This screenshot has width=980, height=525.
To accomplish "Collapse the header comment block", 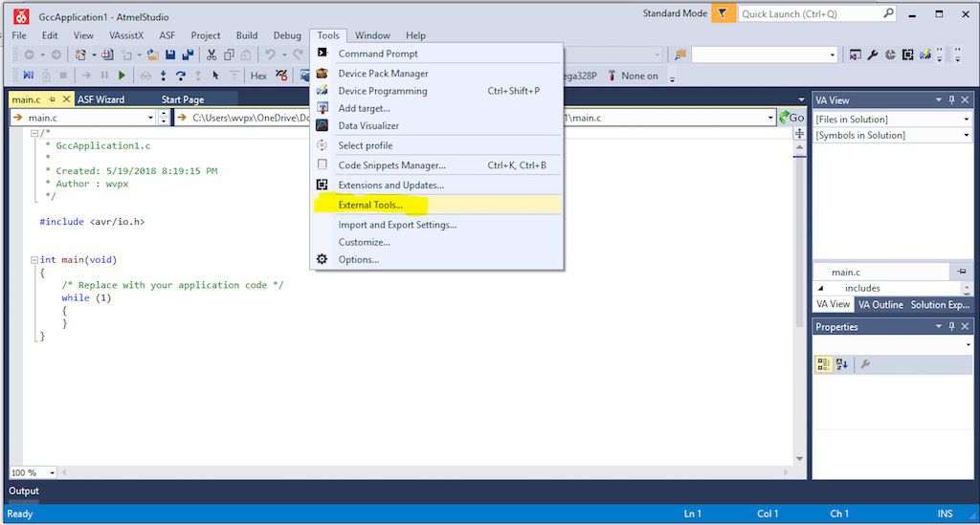I will click(x=34, y=133).
